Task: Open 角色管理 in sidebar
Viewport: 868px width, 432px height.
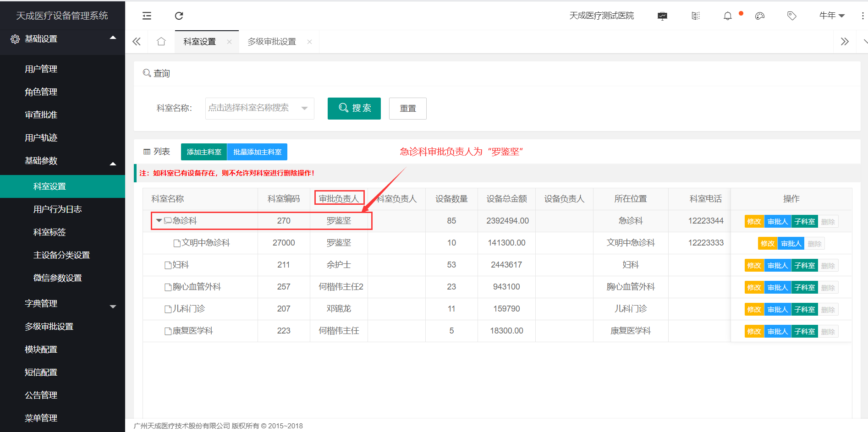Action: click(x=41, y=92)
